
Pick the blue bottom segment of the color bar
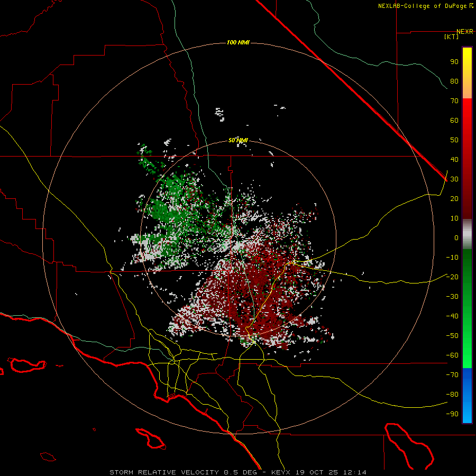467,396
